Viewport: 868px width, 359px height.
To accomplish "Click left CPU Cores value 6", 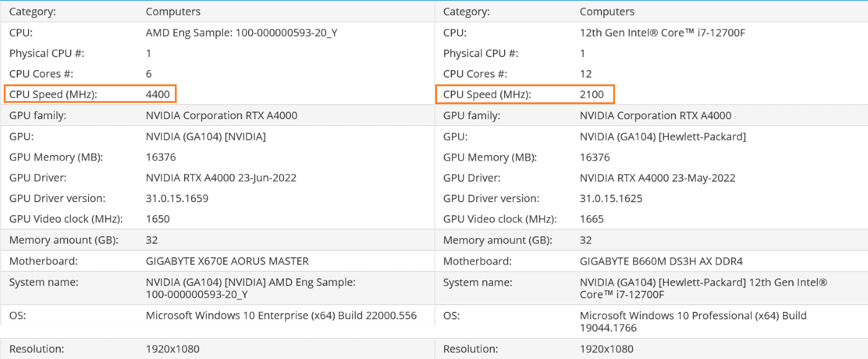I will (149, 74).
